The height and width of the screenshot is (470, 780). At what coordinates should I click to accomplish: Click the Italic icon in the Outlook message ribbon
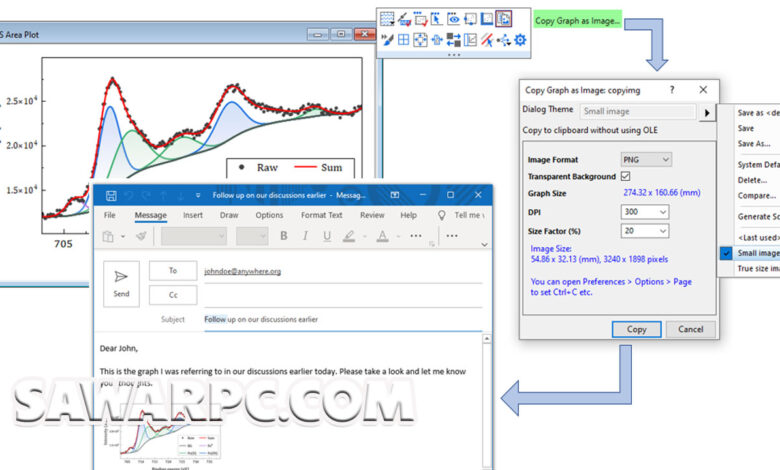coord(305,236)
